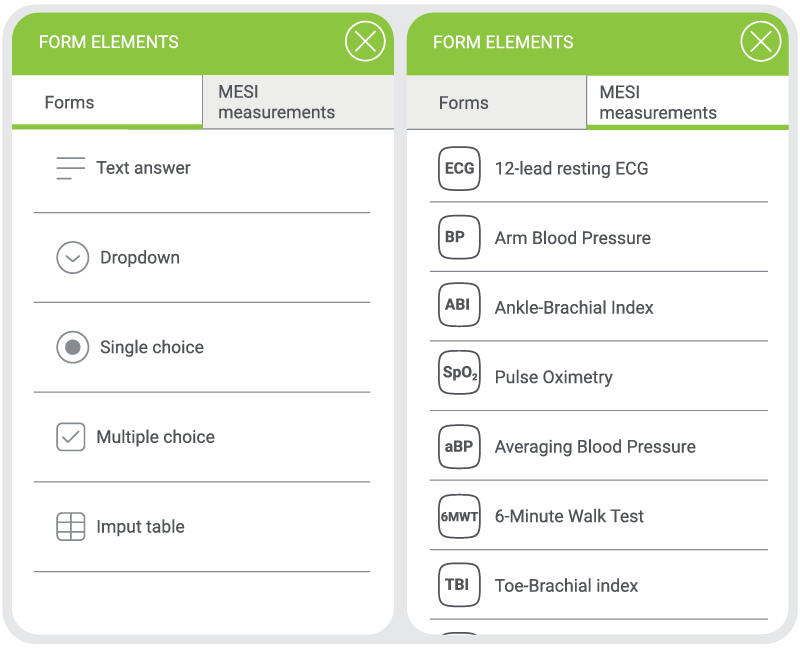Click the Text answer lines icon
The image size is (800, 651).
(x=71, y=168)
